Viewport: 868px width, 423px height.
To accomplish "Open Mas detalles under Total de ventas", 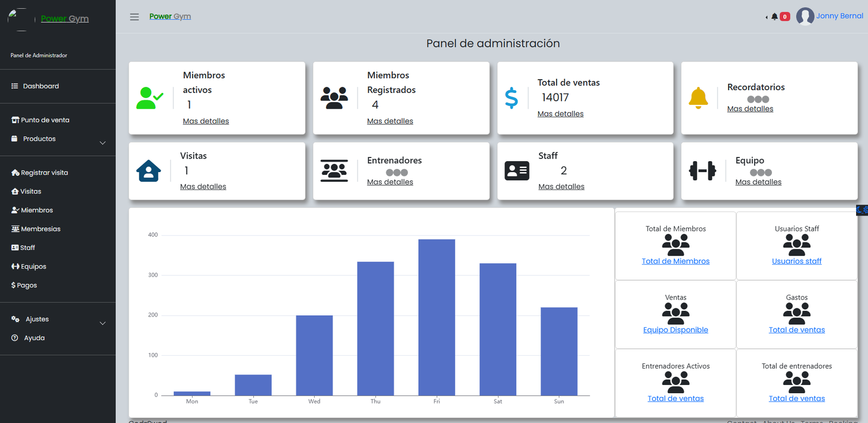I will pyautogui.click(x=560, y=114).
